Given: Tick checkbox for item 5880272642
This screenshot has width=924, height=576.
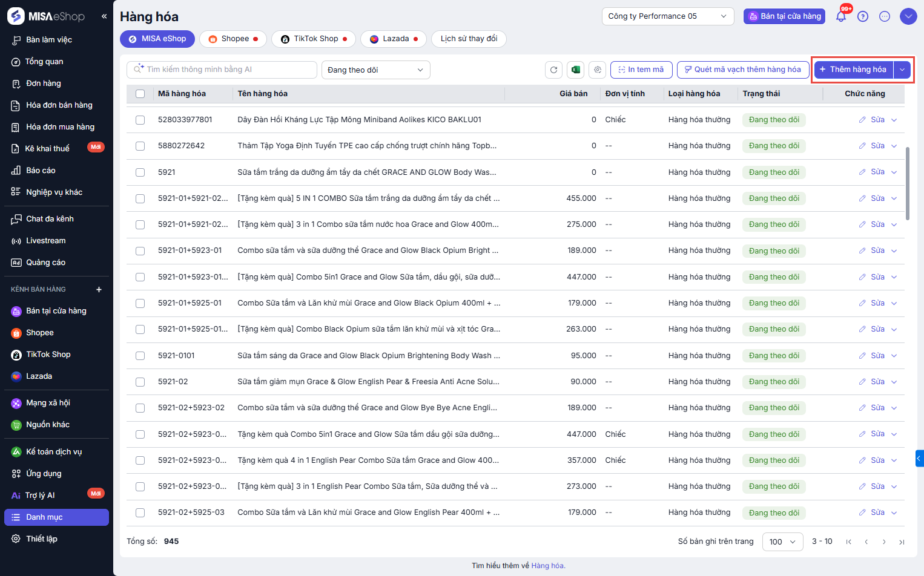Looking at the screenshot, I should pos(140,146).
